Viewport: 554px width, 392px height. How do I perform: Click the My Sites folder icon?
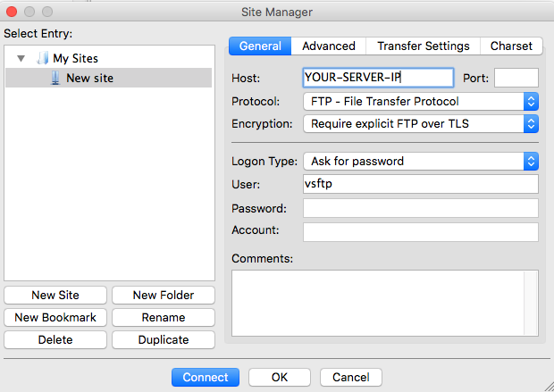[x=42, y=58]
